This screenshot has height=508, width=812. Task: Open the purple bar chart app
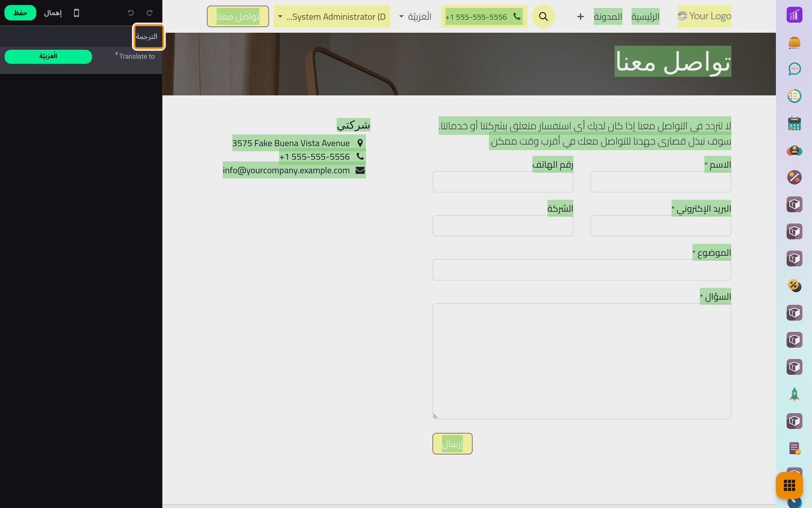(x=794, y=15)
